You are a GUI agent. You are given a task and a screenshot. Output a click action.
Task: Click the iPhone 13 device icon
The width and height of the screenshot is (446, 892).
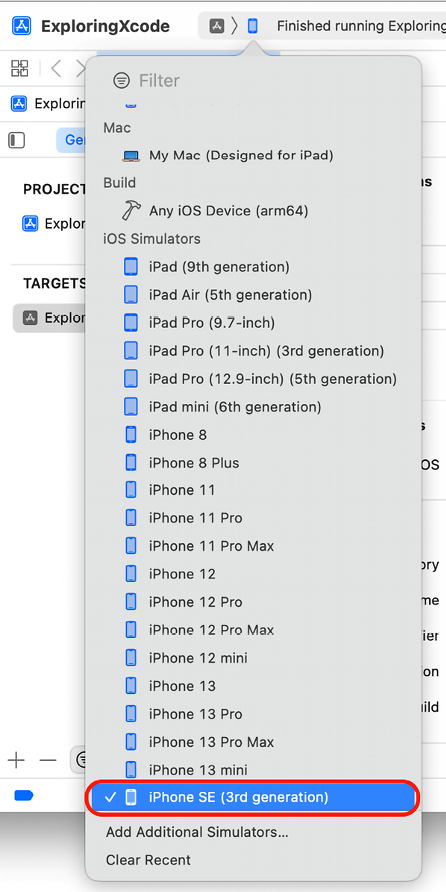(x=131, y=686)
